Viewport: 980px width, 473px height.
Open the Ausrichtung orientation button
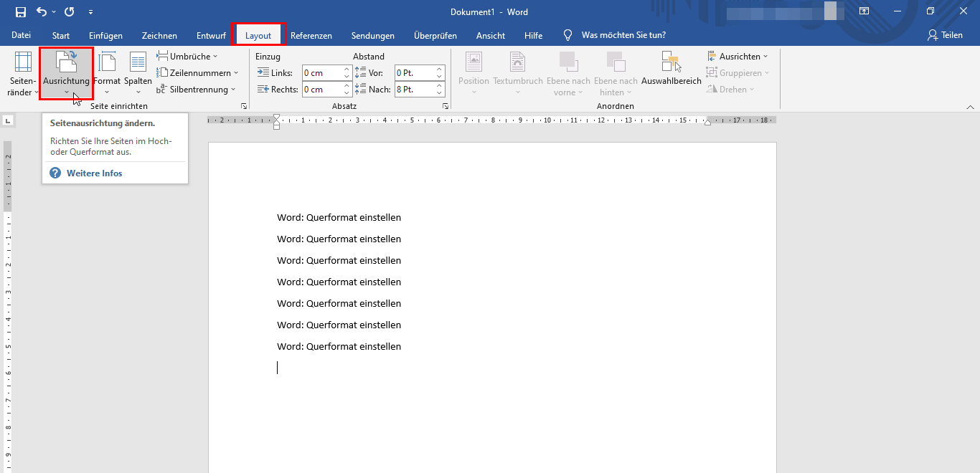coord(66,74)
